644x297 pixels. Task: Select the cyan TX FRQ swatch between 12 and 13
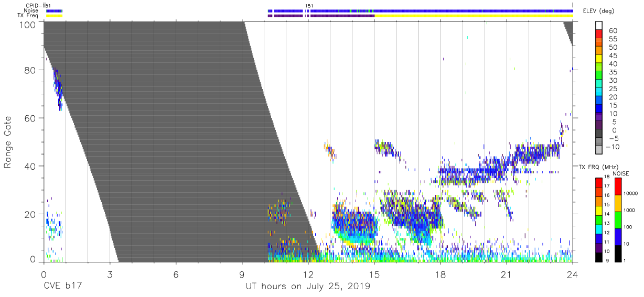click(x=599, y=229)
